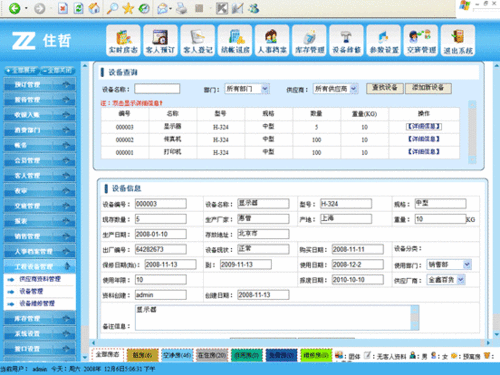The image size is (500, 375).
Task: Open the 客人登记 guest check-in icon
Action: pos(198,40)
